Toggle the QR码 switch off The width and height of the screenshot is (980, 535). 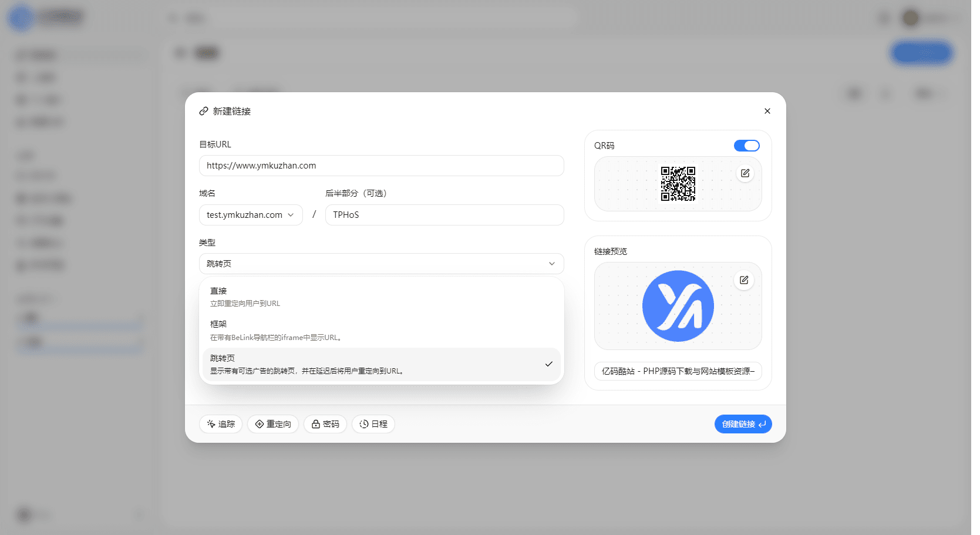(746, 146)
